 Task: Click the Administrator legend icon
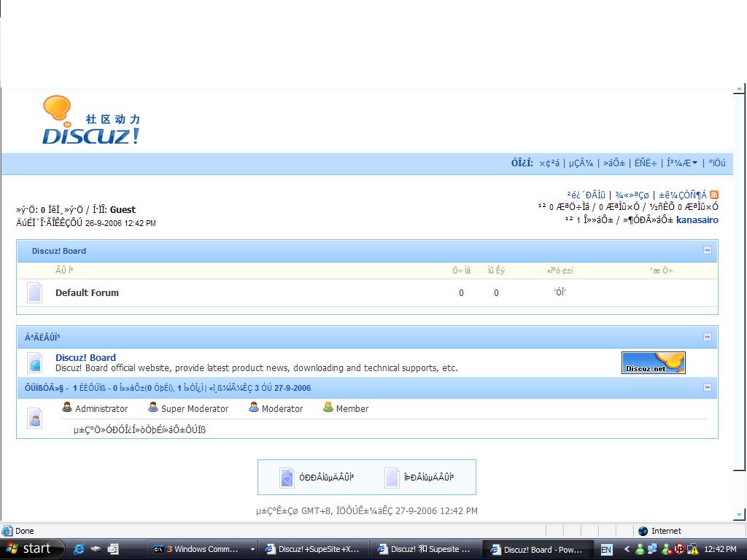point(67,407)
